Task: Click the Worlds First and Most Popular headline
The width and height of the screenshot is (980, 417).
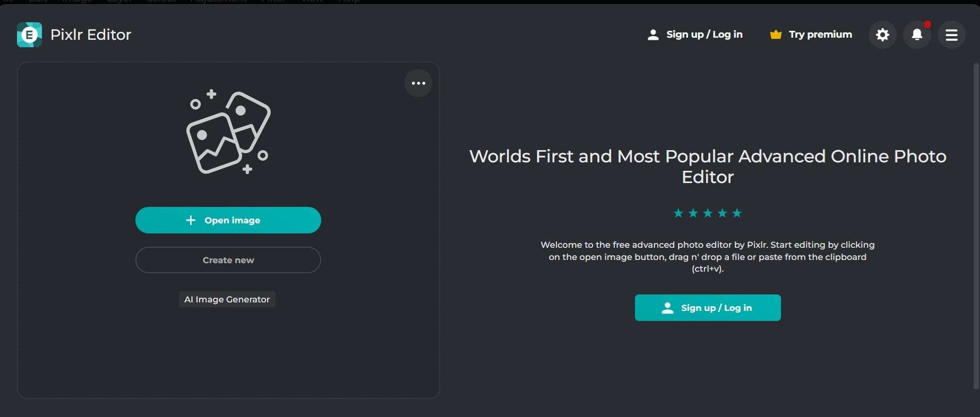Action: [x=708, y=166]
